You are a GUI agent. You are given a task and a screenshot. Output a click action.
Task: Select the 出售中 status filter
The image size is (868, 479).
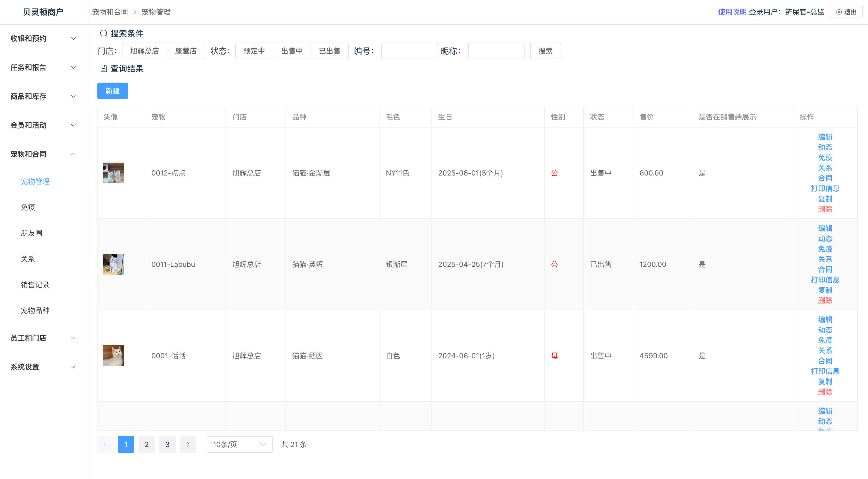click(292, 51)
